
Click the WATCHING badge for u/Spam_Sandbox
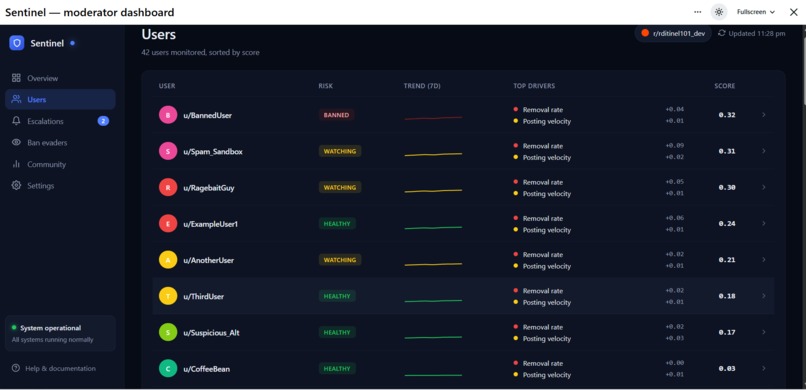coord(340,151)
